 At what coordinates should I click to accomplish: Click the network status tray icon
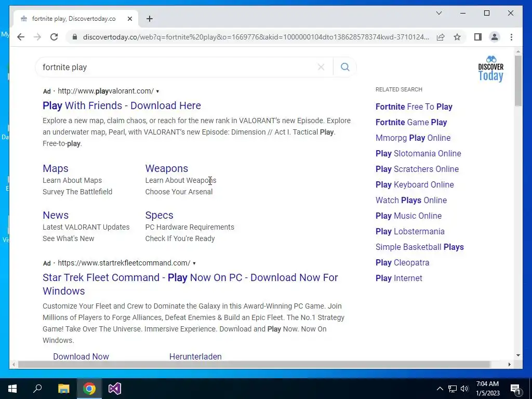tap(453, 389)
